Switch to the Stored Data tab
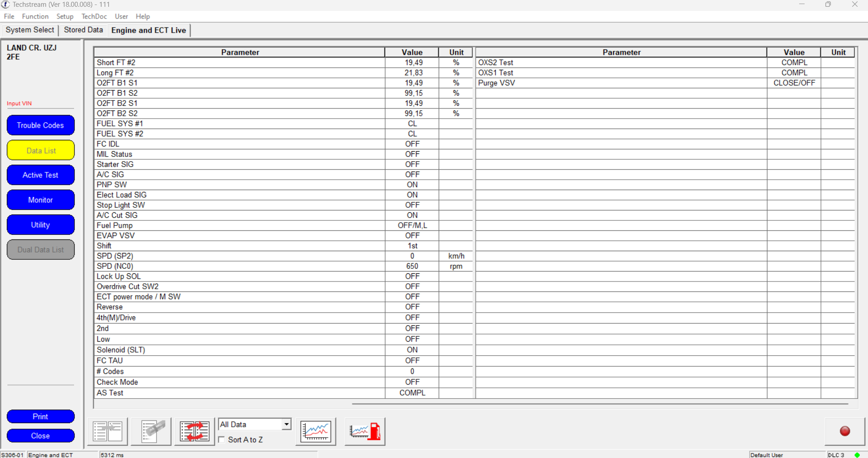 point(83,30)
